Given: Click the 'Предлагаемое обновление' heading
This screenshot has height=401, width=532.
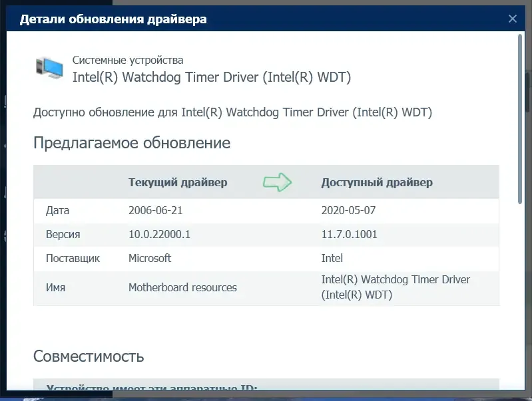Looking at the screenshot, I should pyautogui.click(x=132, y=143).
